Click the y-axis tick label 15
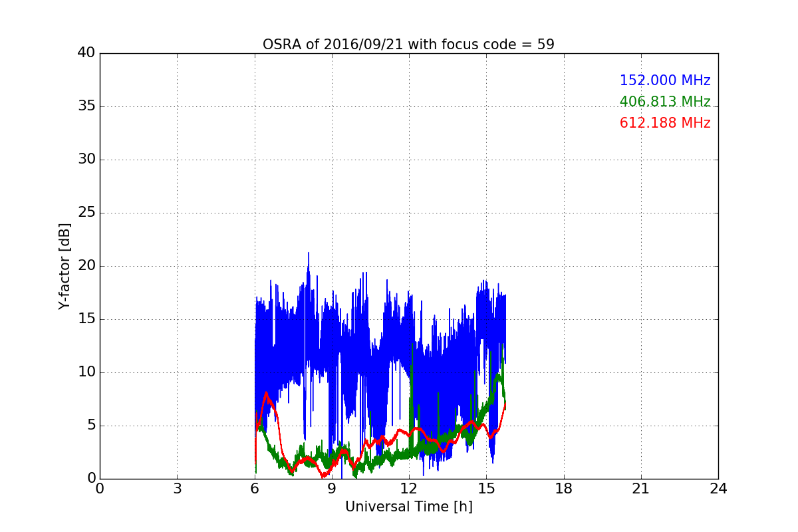Image resolution: width=798 pixels, height=532 pixels. click(86, 319)
